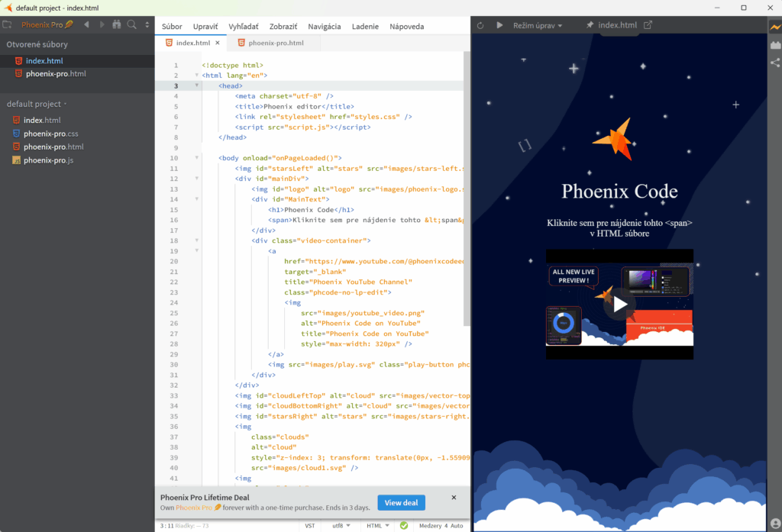Viewport: 782px width, 532px height.
Task: Open Find in Files binoculars icon
Action: coord(117,24)
